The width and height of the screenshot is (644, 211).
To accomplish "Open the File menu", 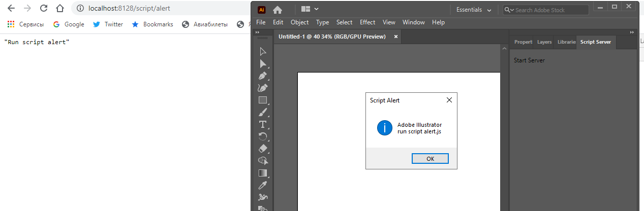I will point(261,22).
